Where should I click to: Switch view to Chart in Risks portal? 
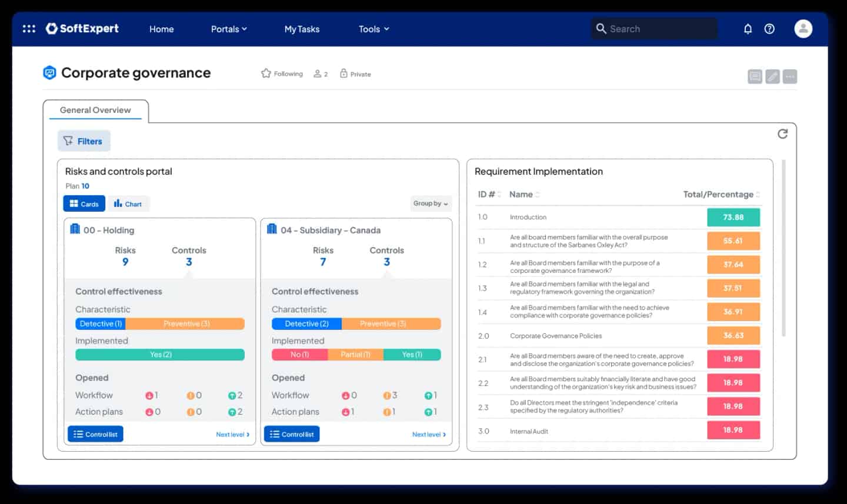point(128,203)
